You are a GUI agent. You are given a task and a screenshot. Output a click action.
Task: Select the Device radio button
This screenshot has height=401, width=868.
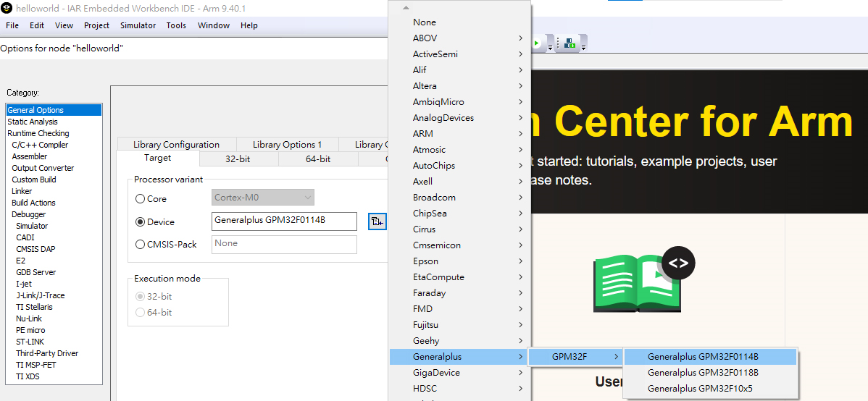point(140,221)
